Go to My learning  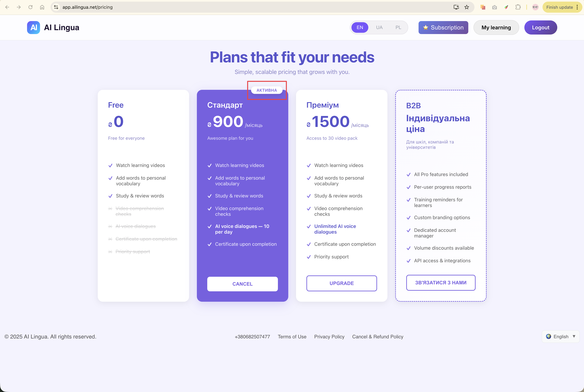[496, 28]
